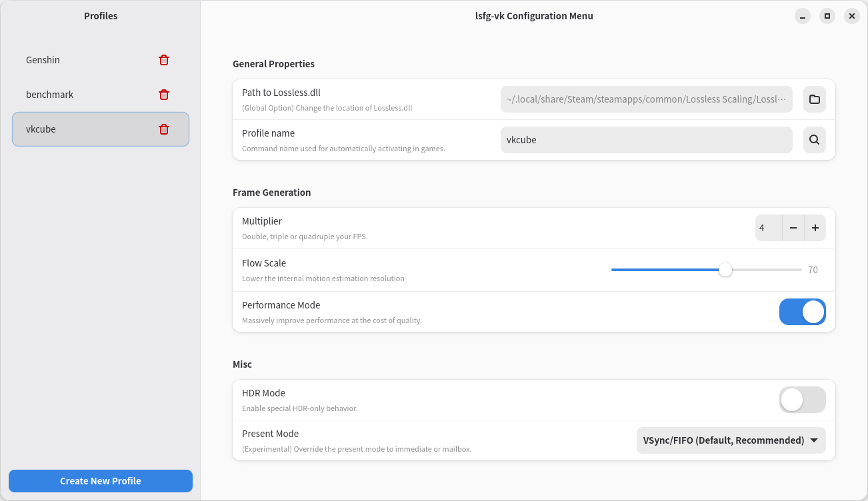Increase the multiplier with the plus button
This screenshot has width=868, height=501.
815,228
